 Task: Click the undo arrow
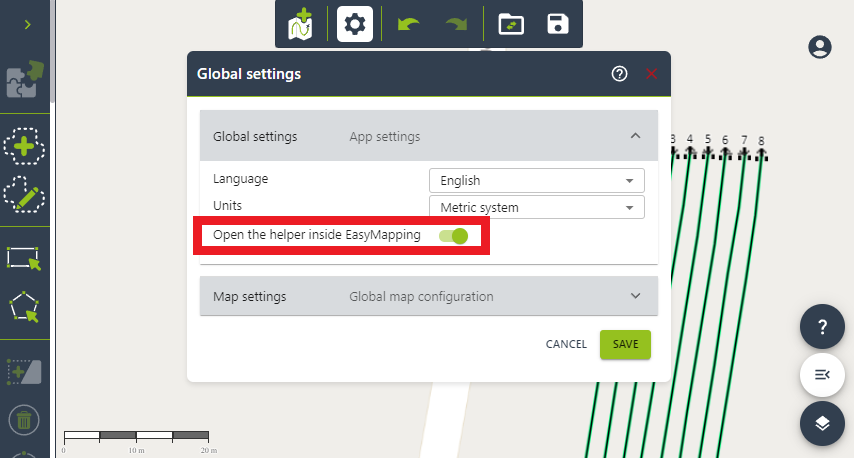coord(408,24)
